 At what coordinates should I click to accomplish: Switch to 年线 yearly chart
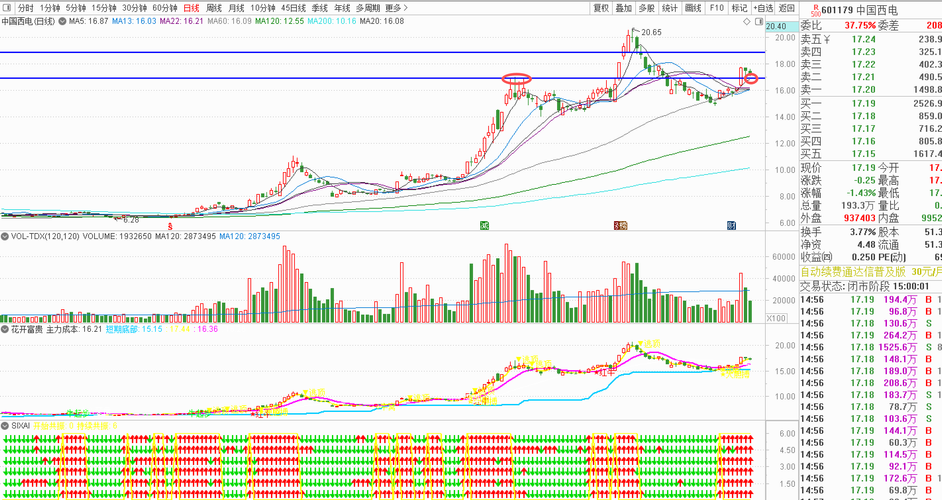point(342,8)
